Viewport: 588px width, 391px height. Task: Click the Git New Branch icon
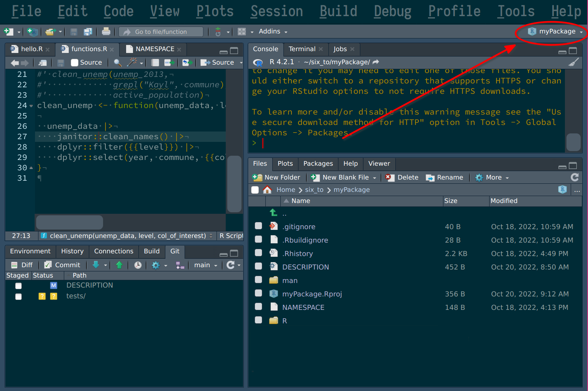(179, 265)
